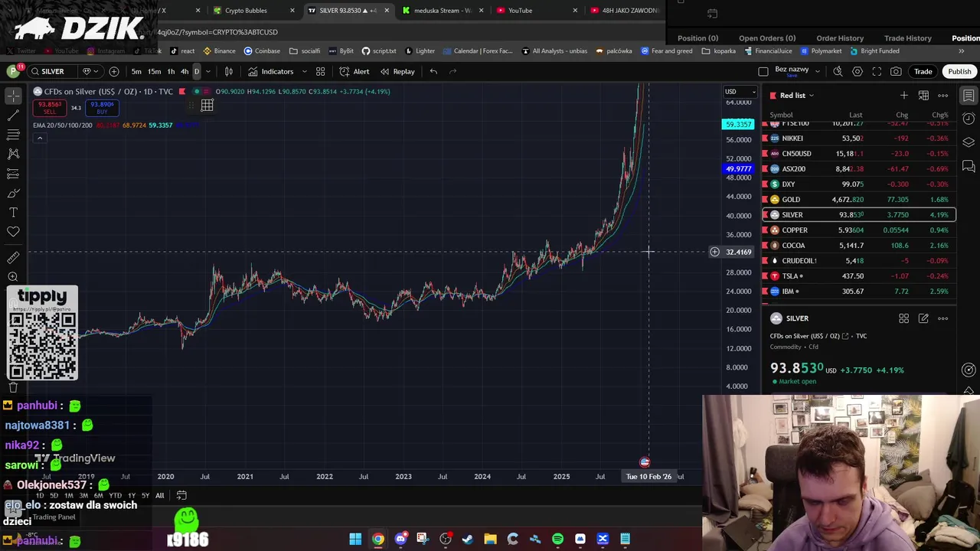Image resolution: width=980 pixels, height=551 pixels.
Task: Toggle the red flag on Silver chart
Action: tap(182, 91)
